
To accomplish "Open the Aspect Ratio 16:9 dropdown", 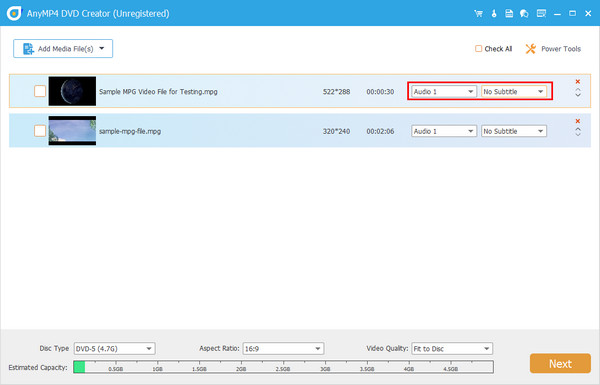I will [x=283, y=349].
